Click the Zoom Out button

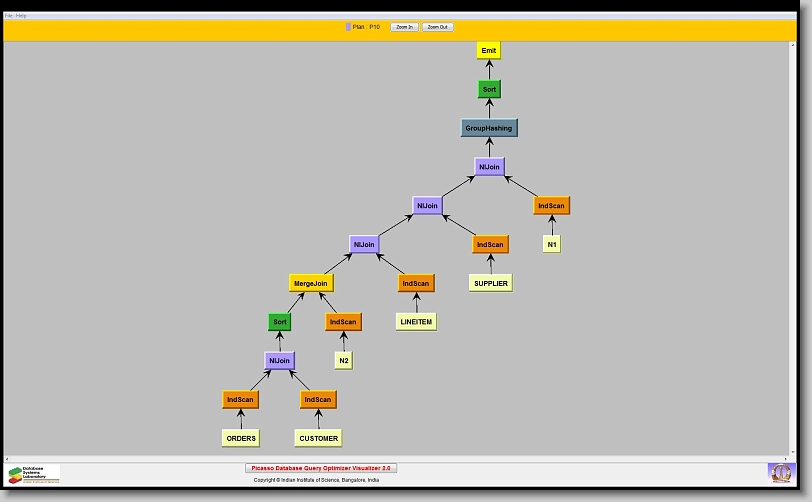click(x=437, y=27)
